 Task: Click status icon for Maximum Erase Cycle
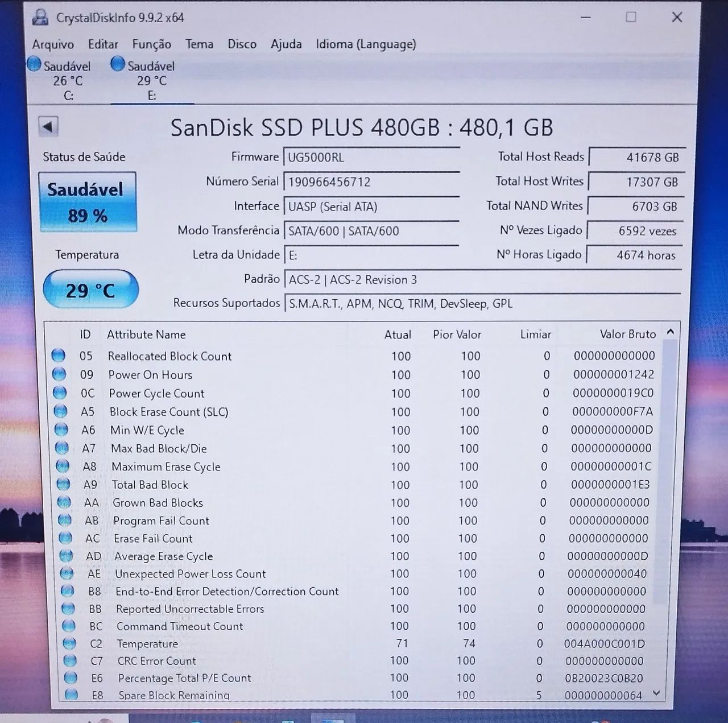(x=63, y=466)
